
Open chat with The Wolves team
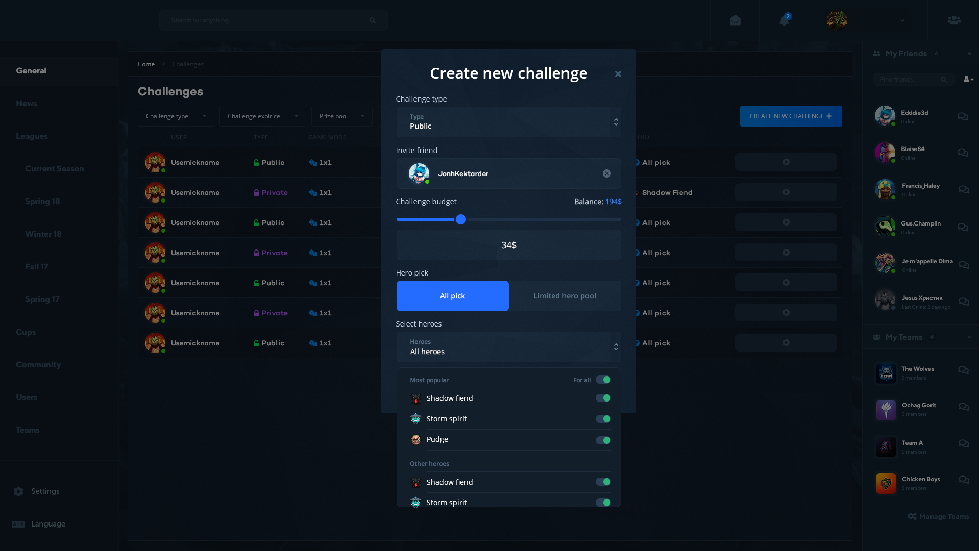(x=963, y=370)
